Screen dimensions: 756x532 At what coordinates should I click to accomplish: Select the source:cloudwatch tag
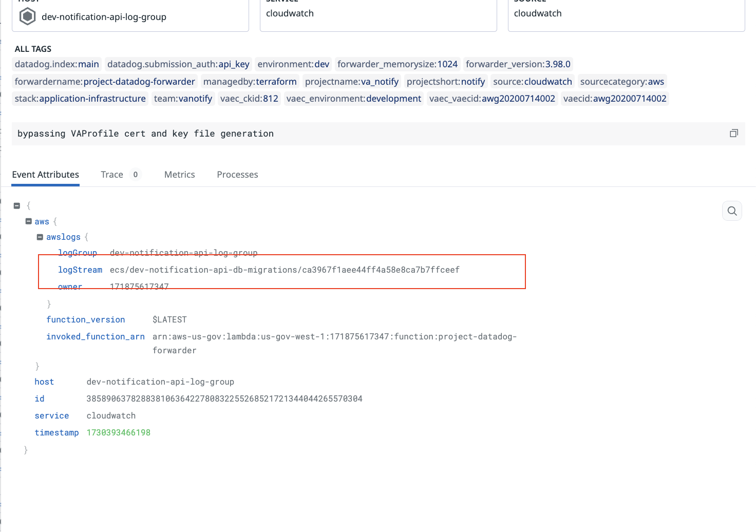(x=533, y=82)
